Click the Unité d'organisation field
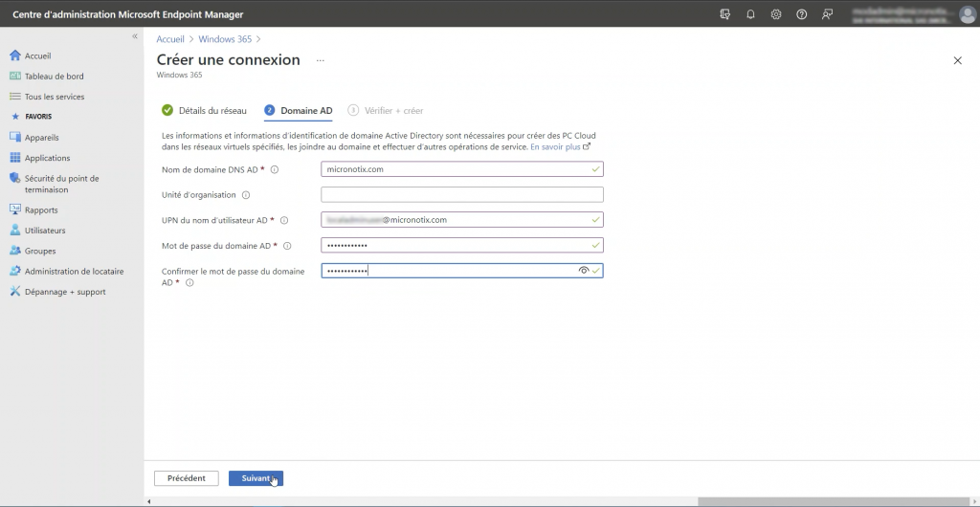Viewport: 980px width, 507px height. tap(462, 195)
